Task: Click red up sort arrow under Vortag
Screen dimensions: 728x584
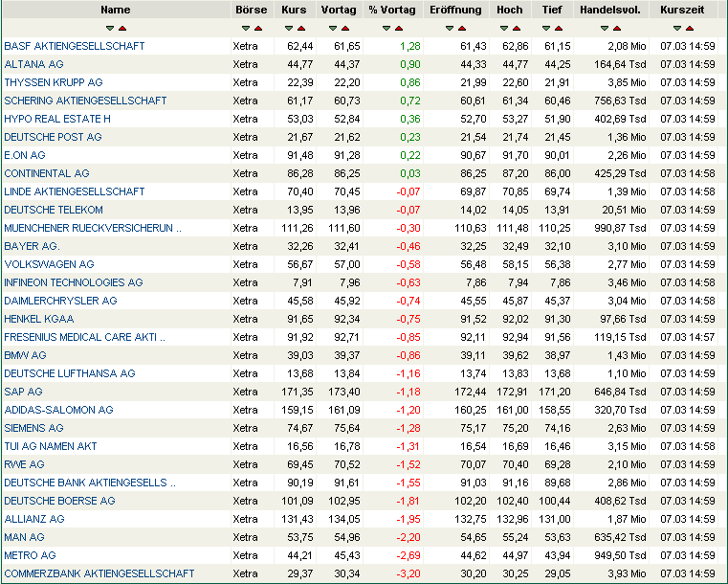Action: click(344, 28)
